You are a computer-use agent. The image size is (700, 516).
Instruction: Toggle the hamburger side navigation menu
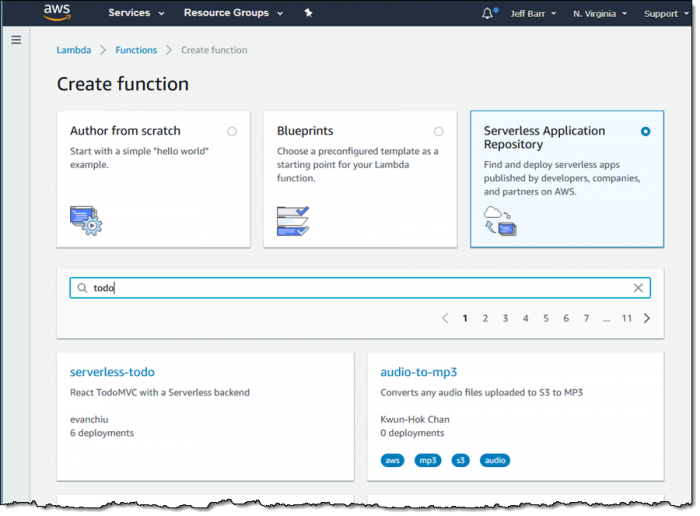(x=16, y=40)
